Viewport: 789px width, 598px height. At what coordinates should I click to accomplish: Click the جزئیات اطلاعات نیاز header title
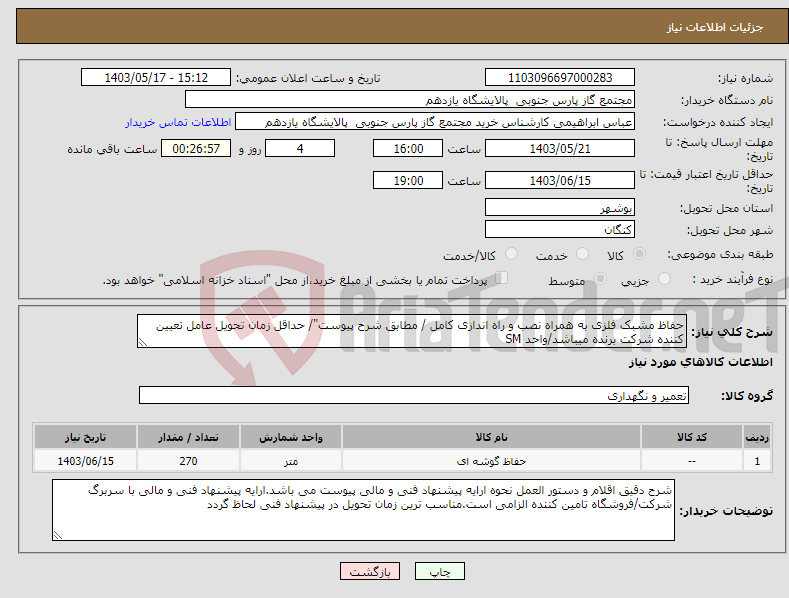715,27
